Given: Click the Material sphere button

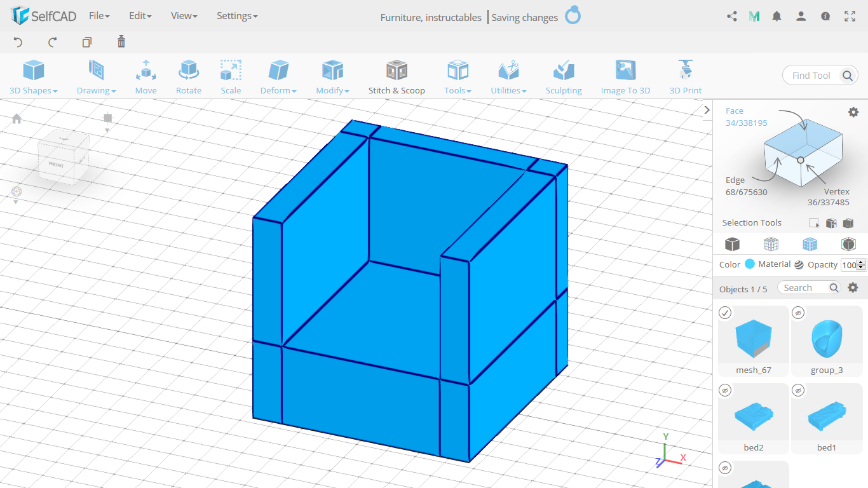Looking at the screenshot, I should (x=799, y=265).
